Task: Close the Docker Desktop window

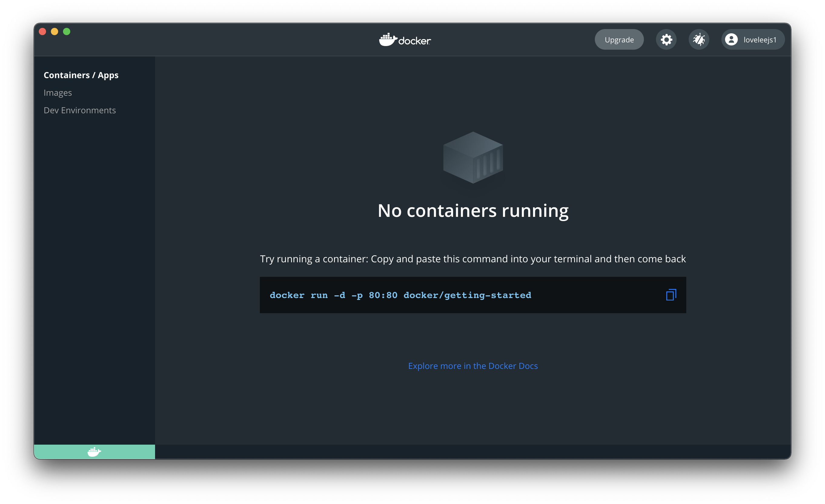Action: pos(42,31)
